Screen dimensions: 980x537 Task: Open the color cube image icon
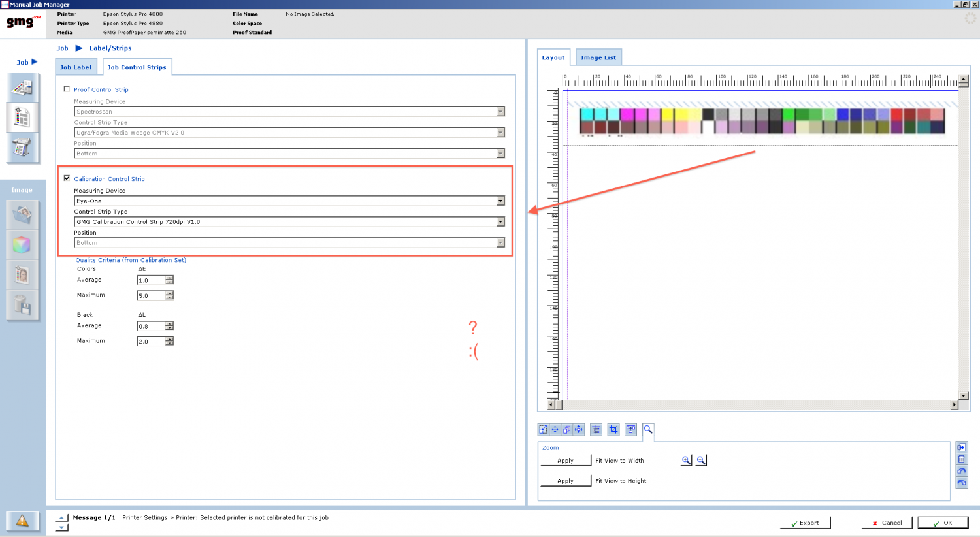(22, 245)
